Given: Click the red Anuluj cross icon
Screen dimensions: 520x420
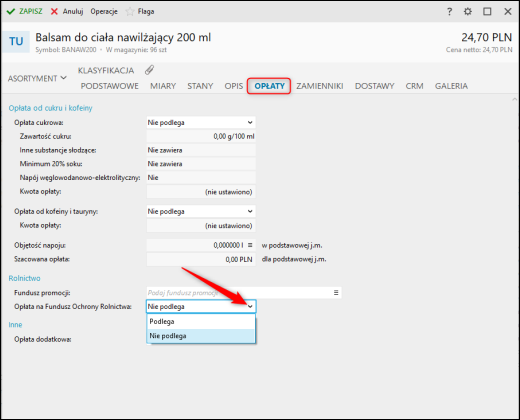Looking at the screenshot, I should coord(54,12).
